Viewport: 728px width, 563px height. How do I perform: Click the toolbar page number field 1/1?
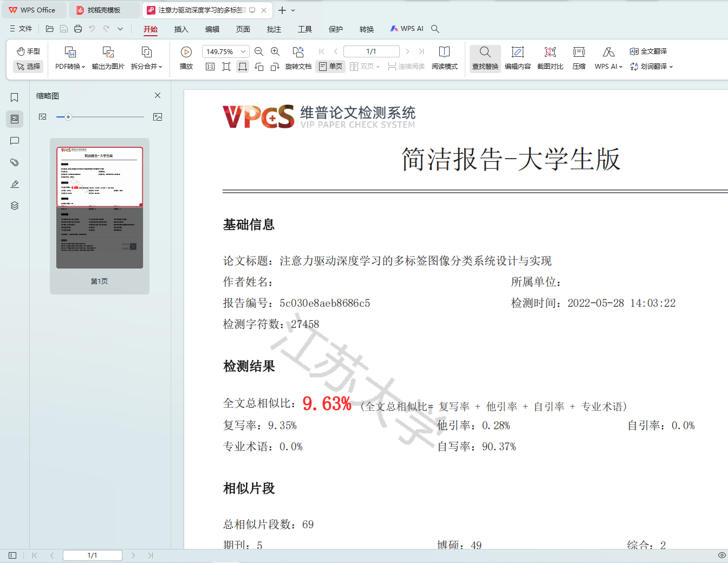372,51
